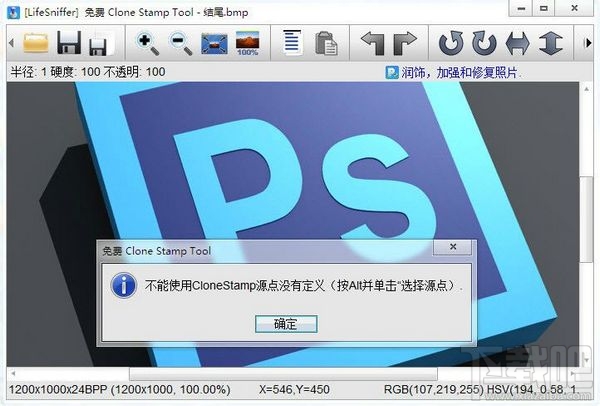Click the 确定 button in the dialog

pyautogui.click(x=286, y=324)
